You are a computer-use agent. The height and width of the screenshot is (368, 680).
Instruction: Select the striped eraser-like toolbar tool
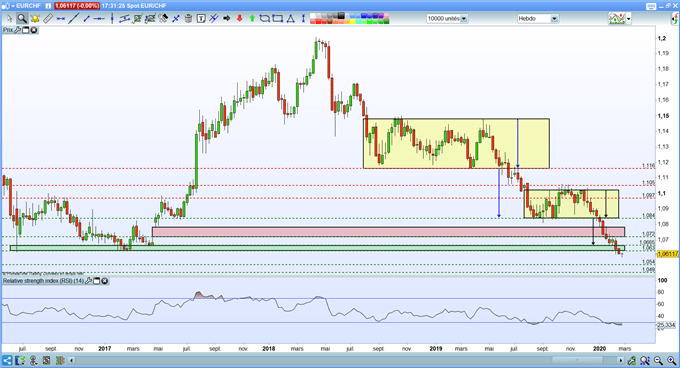click(x=163, y=19)
